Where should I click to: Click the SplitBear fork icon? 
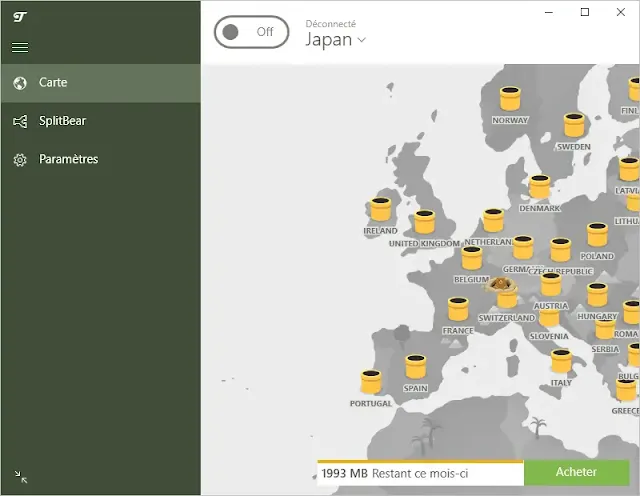coord(20,121)
